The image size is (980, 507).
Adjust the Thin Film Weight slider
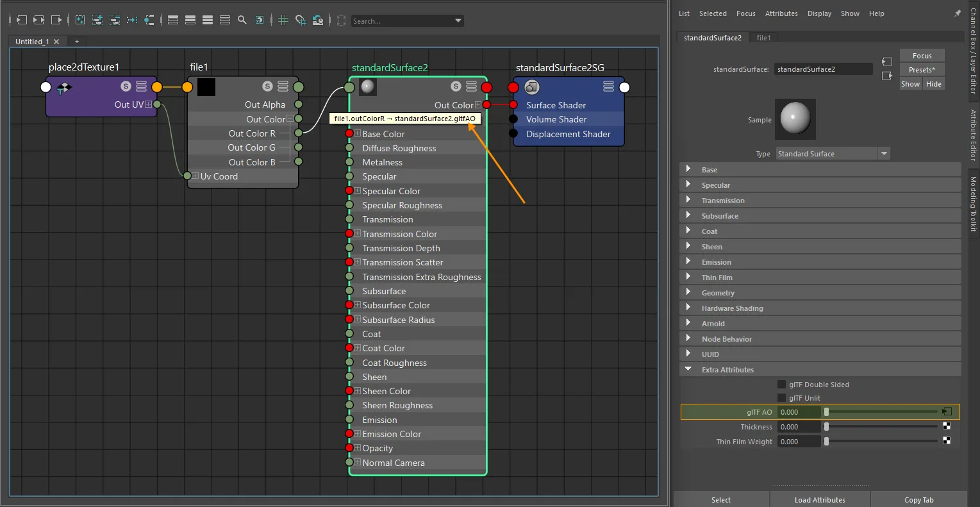(881, 441)
